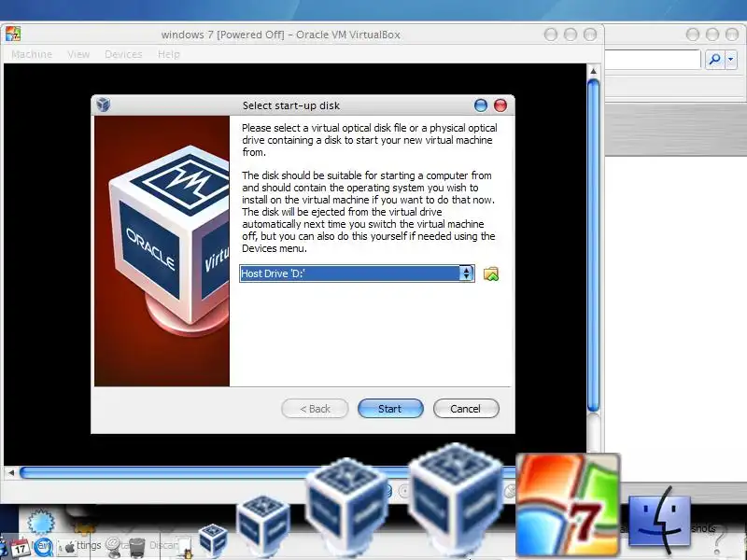Click the Start button in the dialog
The image size is (747, 560).
tap(390, 409)
